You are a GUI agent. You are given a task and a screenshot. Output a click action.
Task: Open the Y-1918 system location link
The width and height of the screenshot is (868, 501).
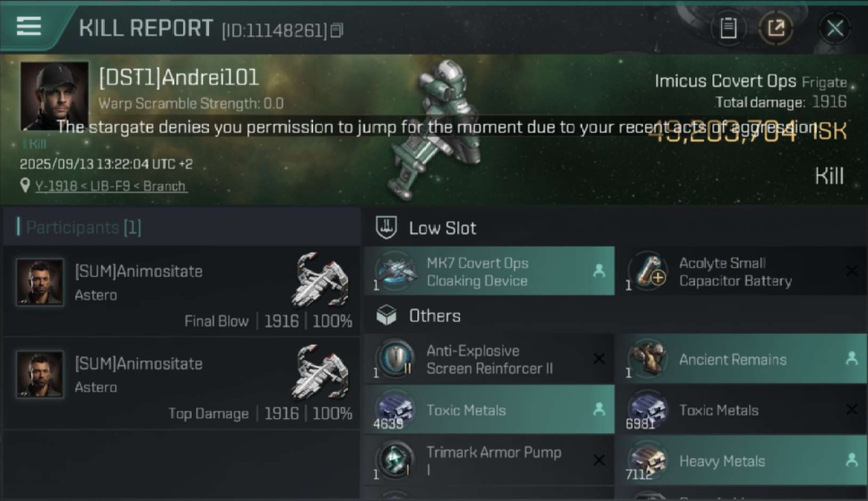(111, 186)
